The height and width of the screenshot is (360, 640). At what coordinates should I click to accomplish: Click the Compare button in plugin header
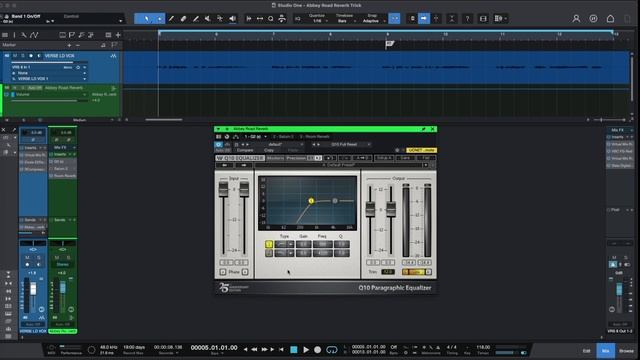click(x=245, y=150)
